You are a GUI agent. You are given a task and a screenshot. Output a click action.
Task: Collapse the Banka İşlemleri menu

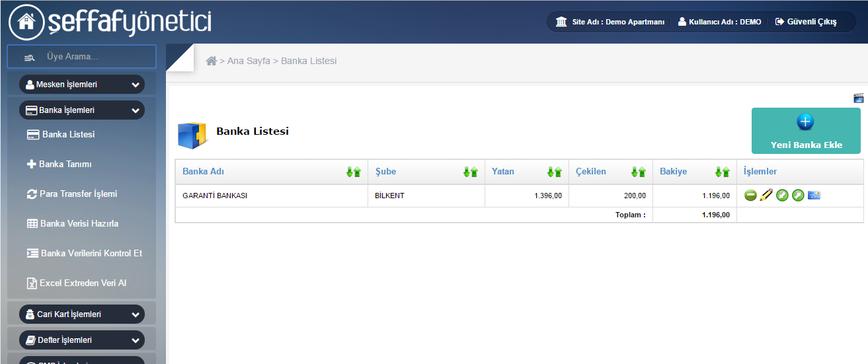pyautogui.click(x=82, y=110)
